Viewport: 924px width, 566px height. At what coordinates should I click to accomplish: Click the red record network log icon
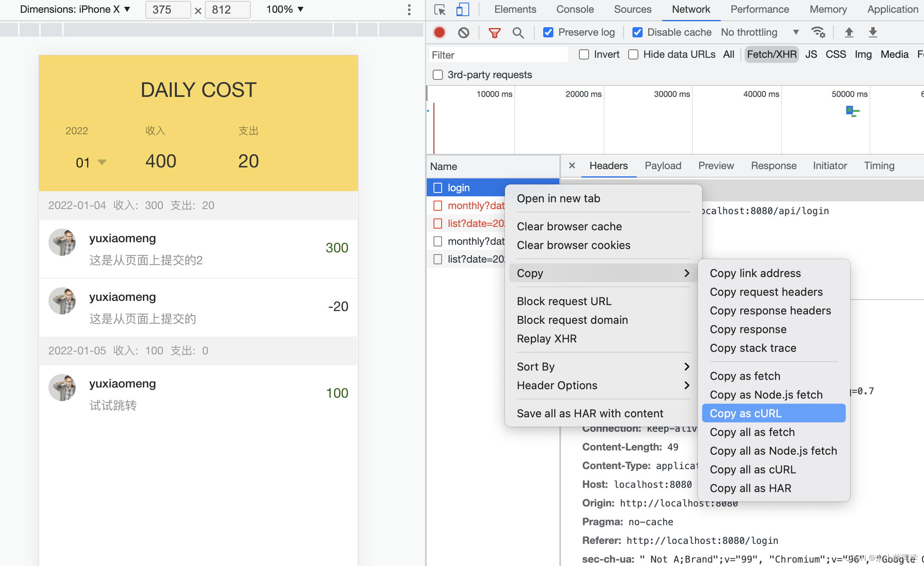coord(439,32)
